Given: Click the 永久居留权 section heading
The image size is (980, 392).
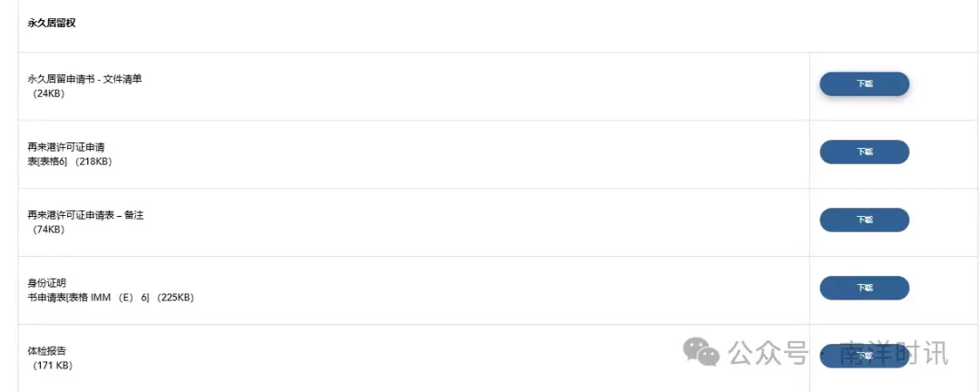Looking at the screenshot, I should click(52, 24).
